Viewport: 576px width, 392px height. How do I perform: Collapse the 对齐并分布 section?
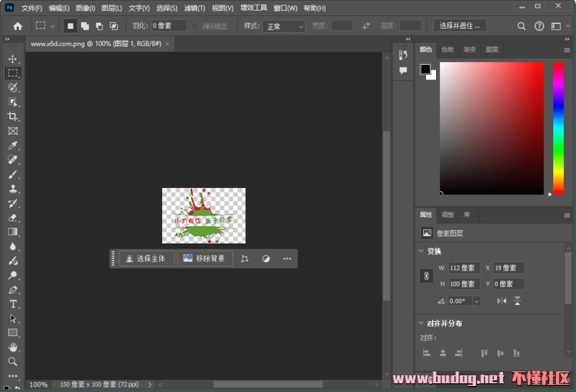tap(421, 323)
